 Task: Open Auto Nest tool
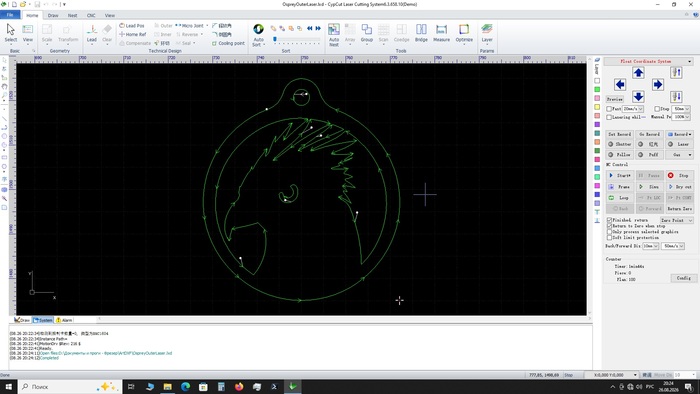tap(333, 35)
